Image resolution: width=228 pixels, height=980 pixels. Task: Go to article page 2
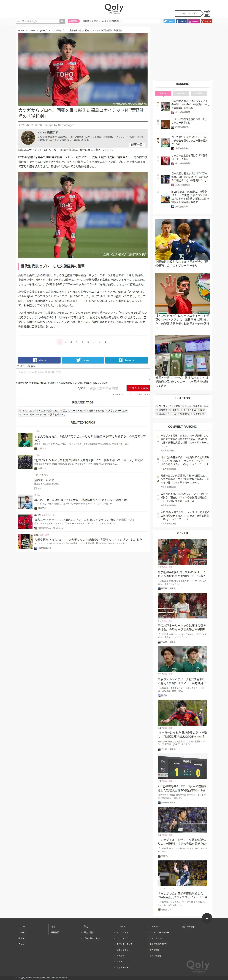(x=65, y=342)
